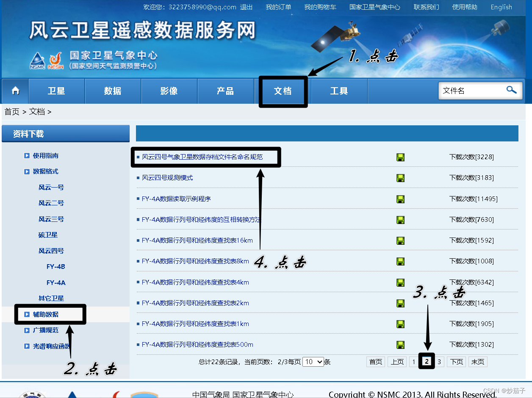Viewport: 532px width, 398px height.
Task: Download icon for 风云四号气象卫星数据存档文件名命名规范
Action: 400,157
